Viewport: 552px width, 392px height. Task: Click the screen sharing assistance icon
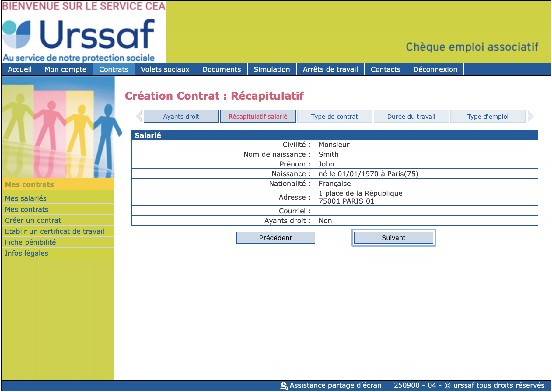click(284, 386)
